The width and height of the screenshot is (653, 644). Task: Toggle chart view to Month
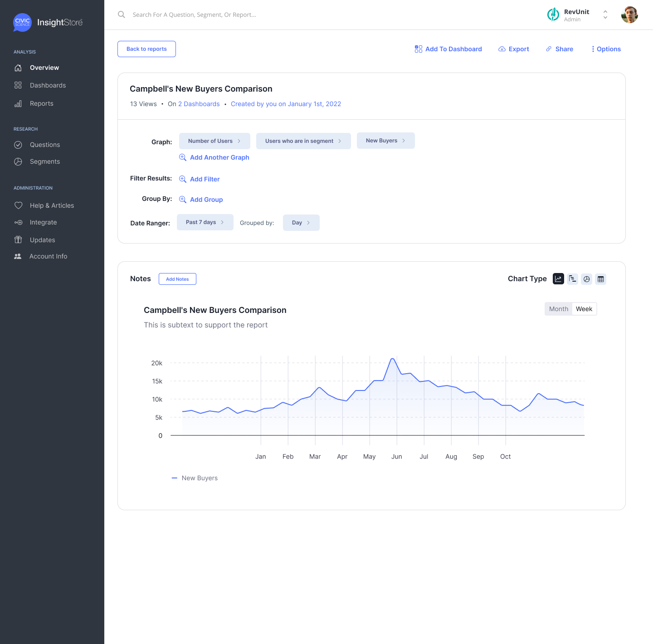558,309
